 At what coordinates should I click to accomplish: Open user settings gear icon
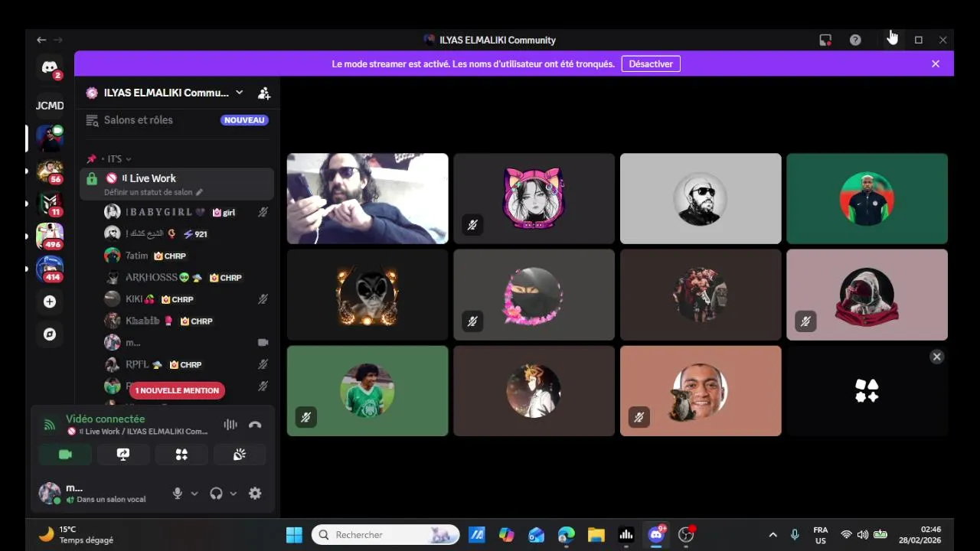coord(256,494)
